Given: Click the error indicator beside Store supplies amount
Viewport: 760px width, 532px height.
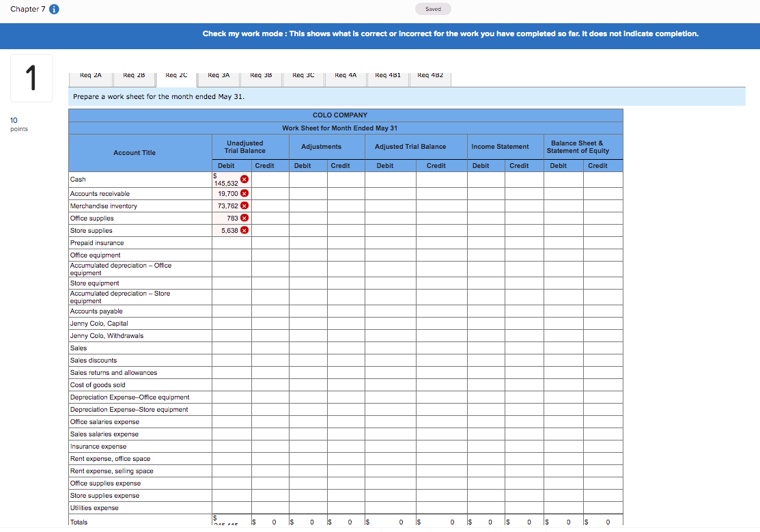Looking at the screenshot, I should tap(244, 230).
